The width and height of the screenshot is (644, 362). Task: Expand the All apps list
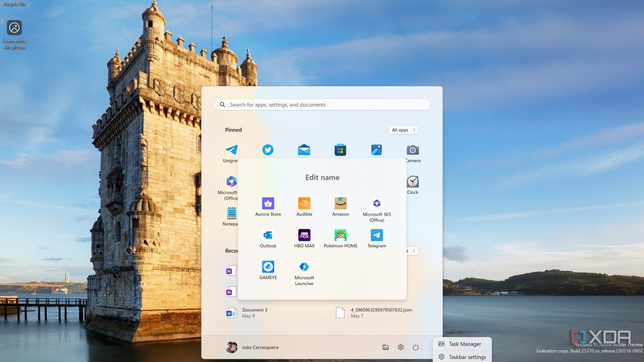click(403, 130)
